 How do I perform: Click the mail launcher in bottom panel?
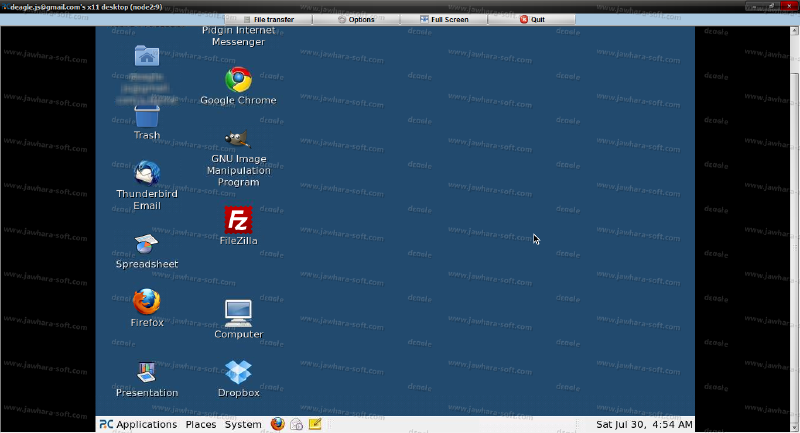[x=296, y=424]
